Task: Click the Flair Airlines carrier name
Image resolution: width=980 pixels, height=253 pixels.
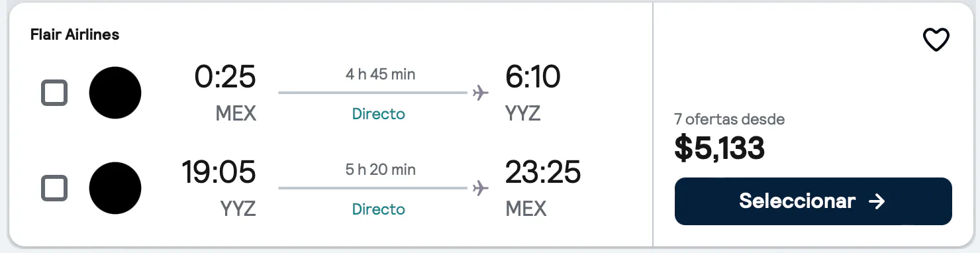Action: 75,35
